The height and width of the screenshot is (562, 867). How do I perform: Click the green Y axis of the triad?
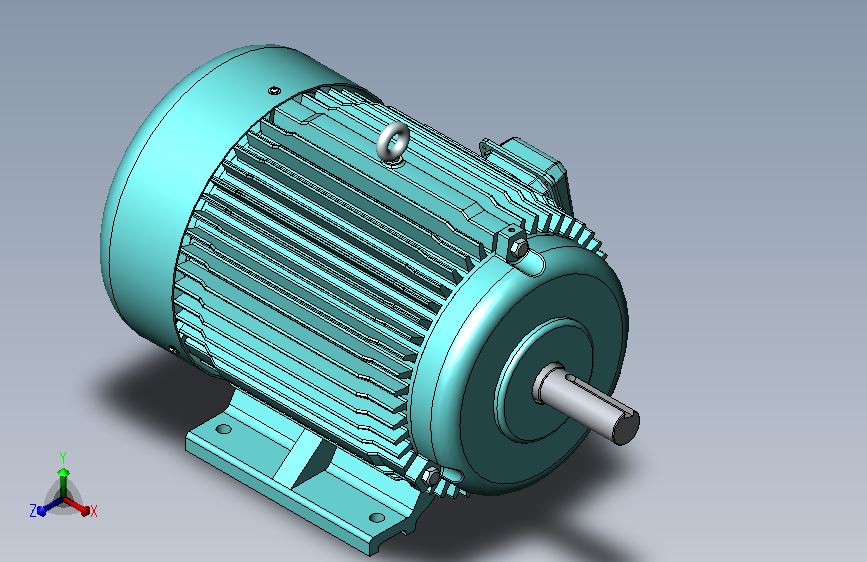[x=64, y=481]
